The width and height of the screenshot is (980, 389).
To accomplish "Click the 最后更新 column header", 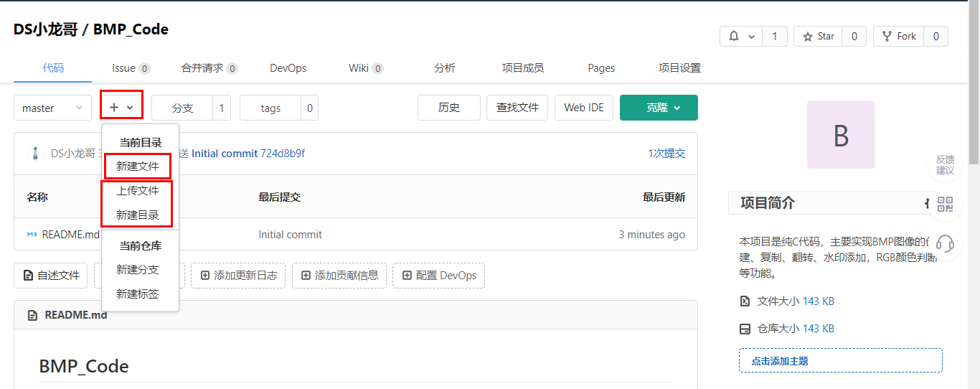I will (664, 197).
